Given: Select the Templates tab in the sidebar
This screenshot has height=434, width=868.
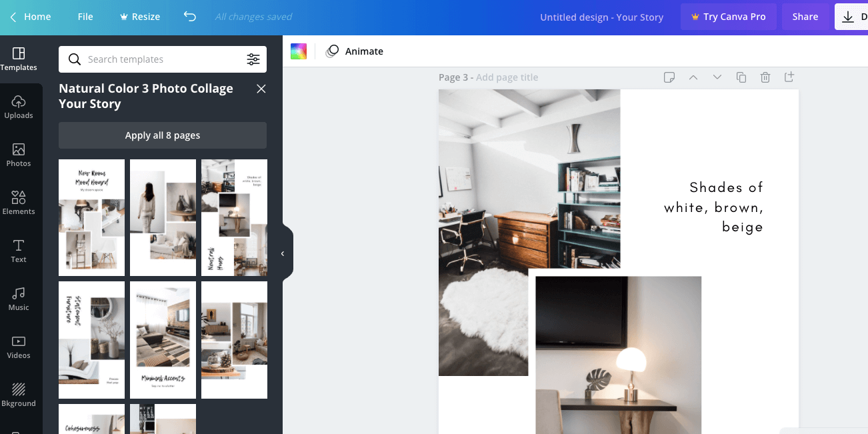Looking at the screenshot, I should click(19, 59).
